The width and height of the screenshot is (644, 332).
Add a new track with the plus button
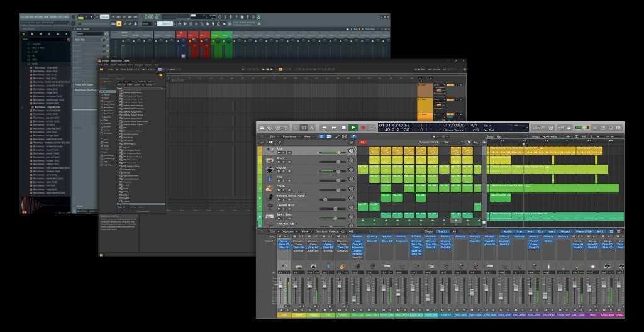pyautogui.click(x=262, y=143)
